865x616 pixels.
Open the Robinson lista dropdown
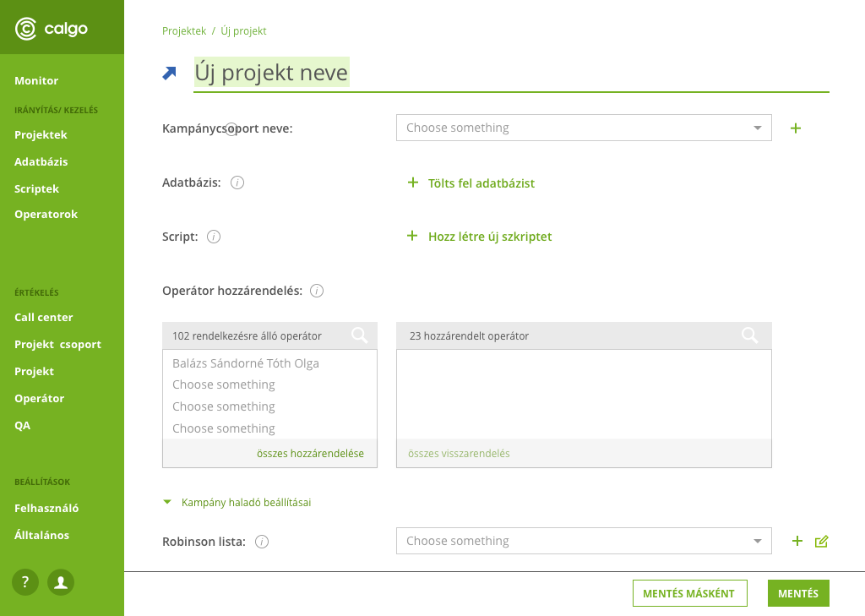583,541
